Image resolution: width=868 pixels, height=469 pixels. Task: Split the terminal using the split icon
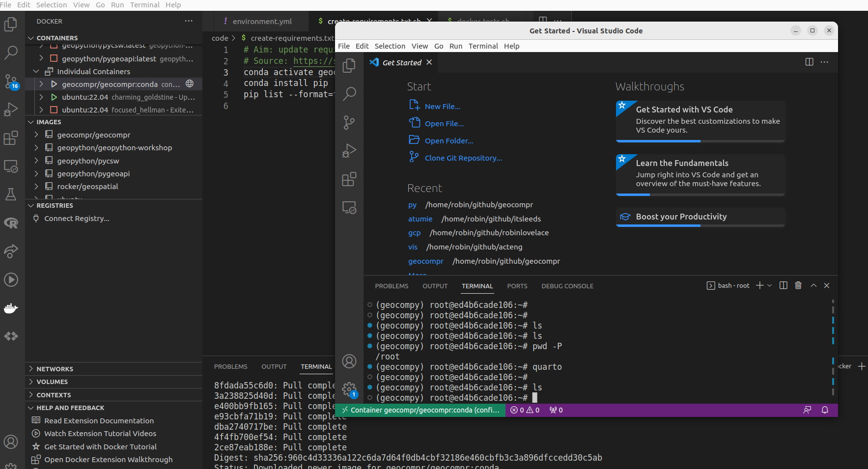783,285
